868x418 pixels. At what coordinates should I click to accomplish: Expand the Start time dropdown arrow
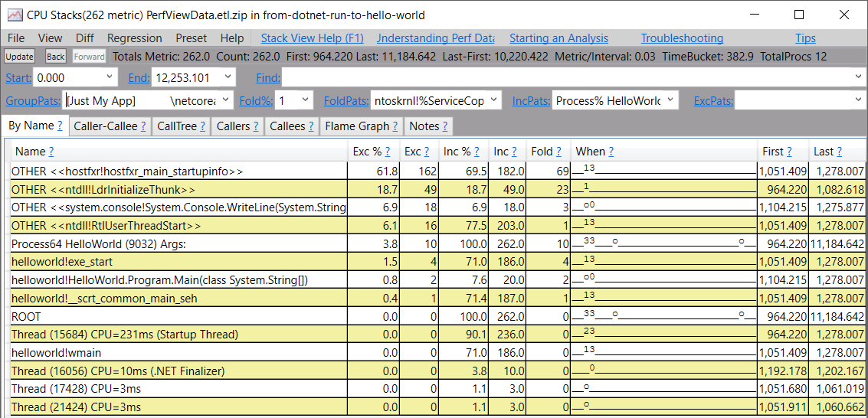[x=109, y=78]
